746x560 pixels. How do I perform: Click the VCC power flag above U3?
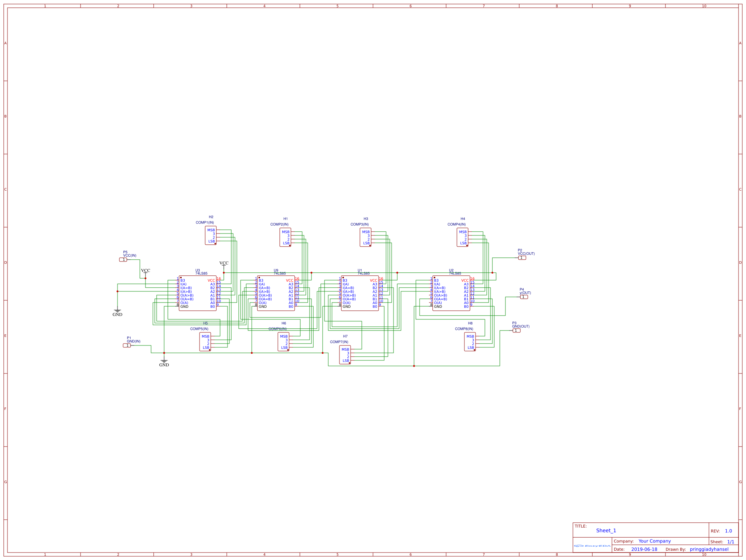tap(224, 264)
